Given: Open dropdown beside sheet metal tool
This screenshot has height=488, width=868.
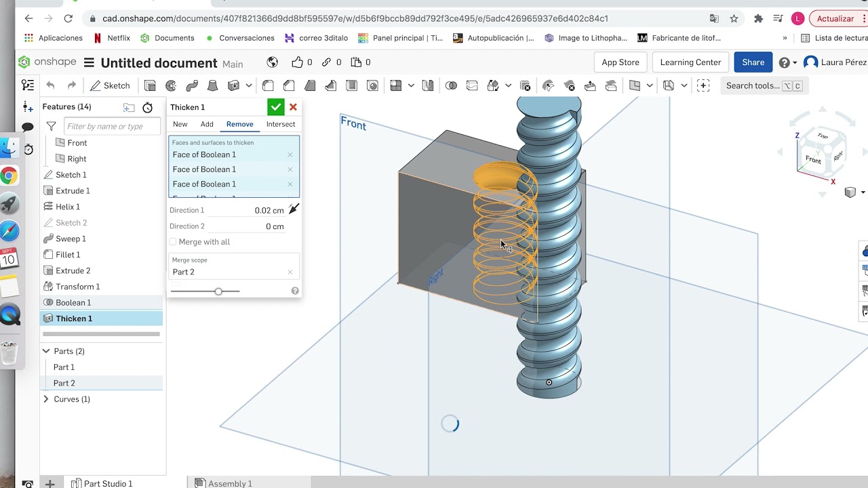Looking at the screenshot, I should pos(684,85).
